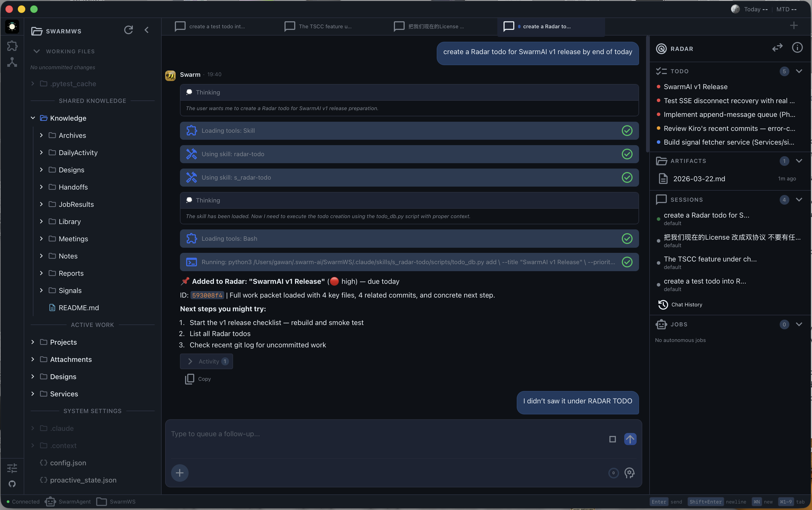Send the queued follow-up with arrow button

[x=630, y=439]
